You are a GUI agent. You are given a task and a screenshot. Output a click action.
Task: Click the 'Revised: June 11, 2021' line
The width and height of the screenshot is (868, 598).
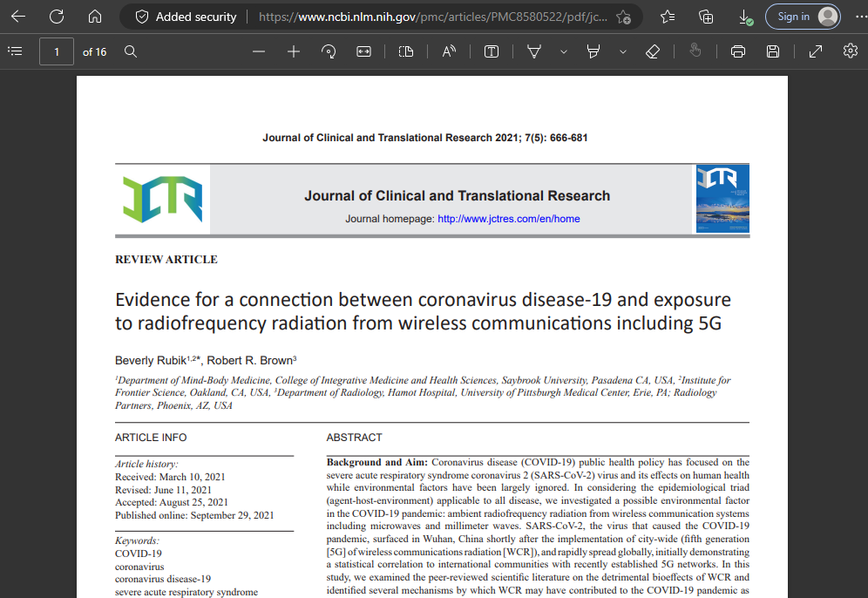tap(163, 490)
